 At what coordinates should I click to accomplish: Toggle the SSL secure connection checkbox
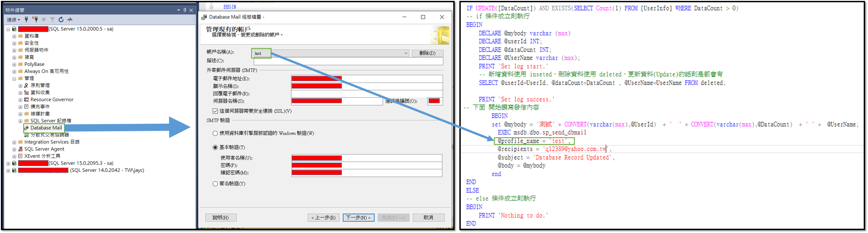pos(215,111)
